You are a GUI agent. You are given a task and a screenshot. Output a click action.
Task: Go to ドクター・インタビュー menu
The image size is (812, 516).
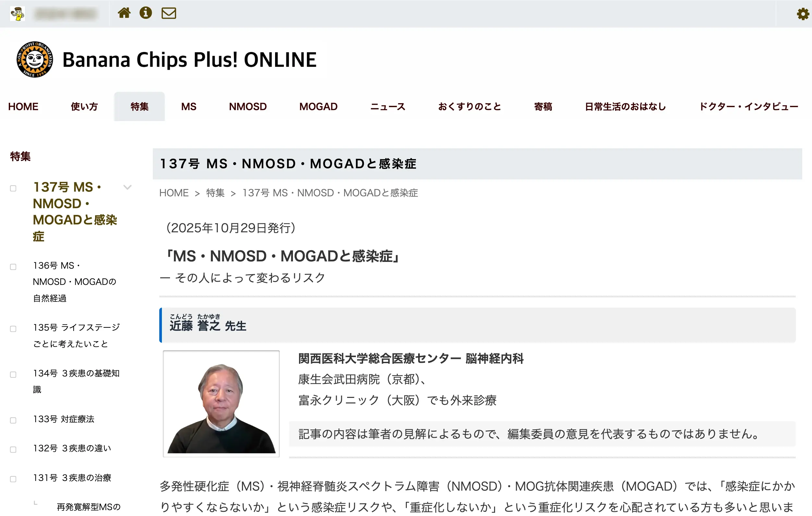pos(748,106)
